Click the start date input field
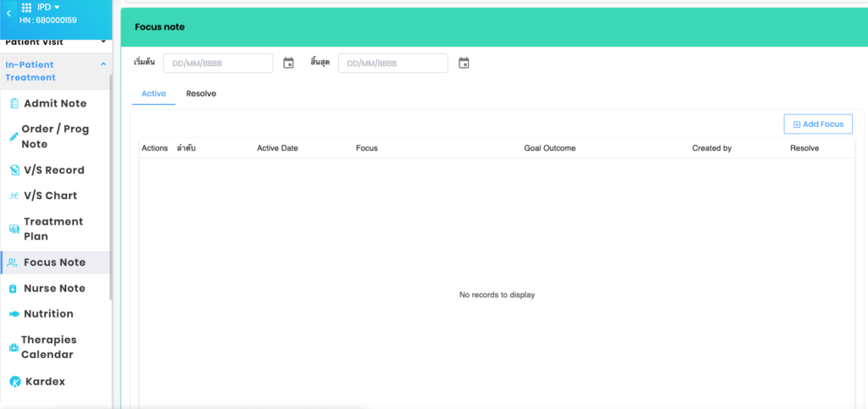 (x=218, y=64)
